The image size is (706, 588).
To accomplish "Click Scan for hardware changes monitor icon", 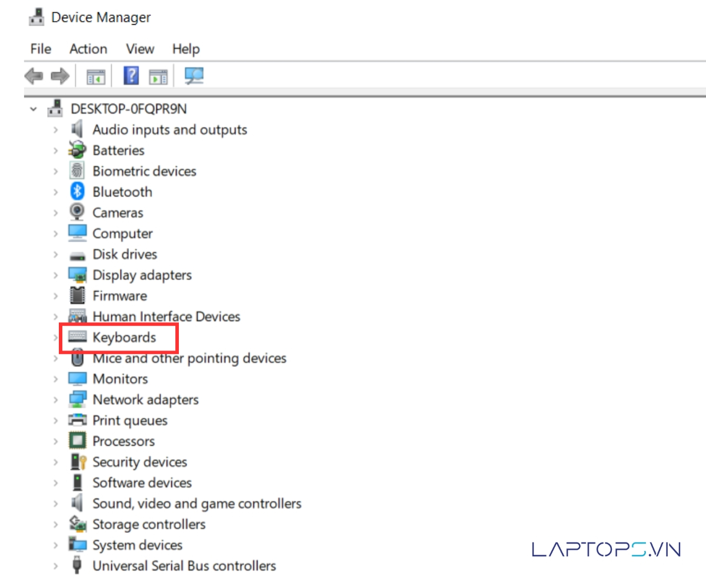I will tap(194, 76).
